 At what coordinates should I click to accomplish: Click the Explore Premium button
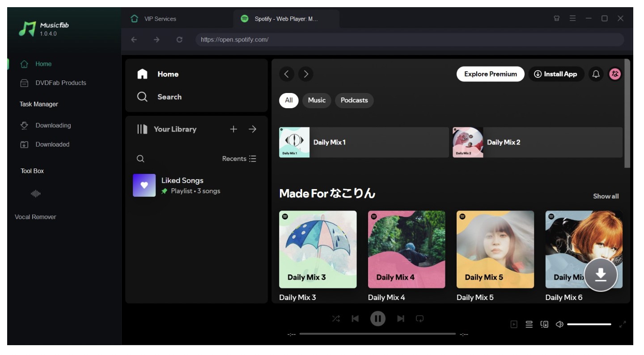490,74
